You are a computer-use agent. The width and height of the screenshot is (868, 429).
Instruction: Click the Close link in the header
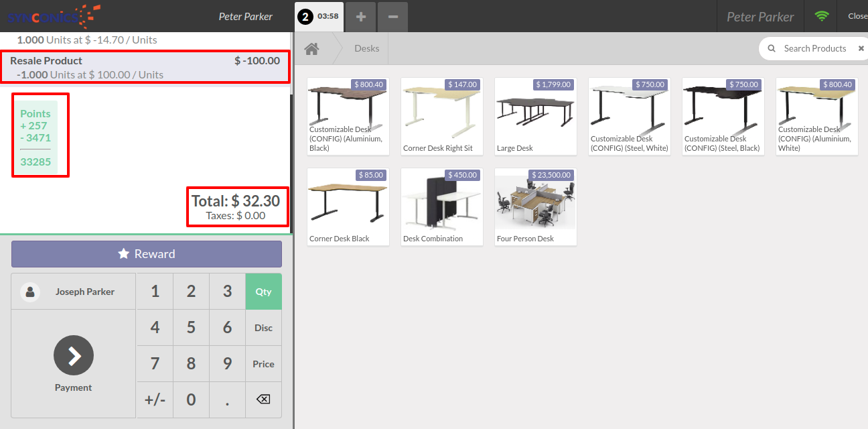tap(857, 16)
